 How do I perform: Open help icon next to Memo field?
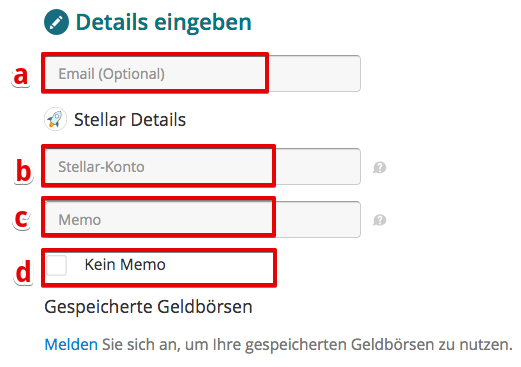pos(379,220)
